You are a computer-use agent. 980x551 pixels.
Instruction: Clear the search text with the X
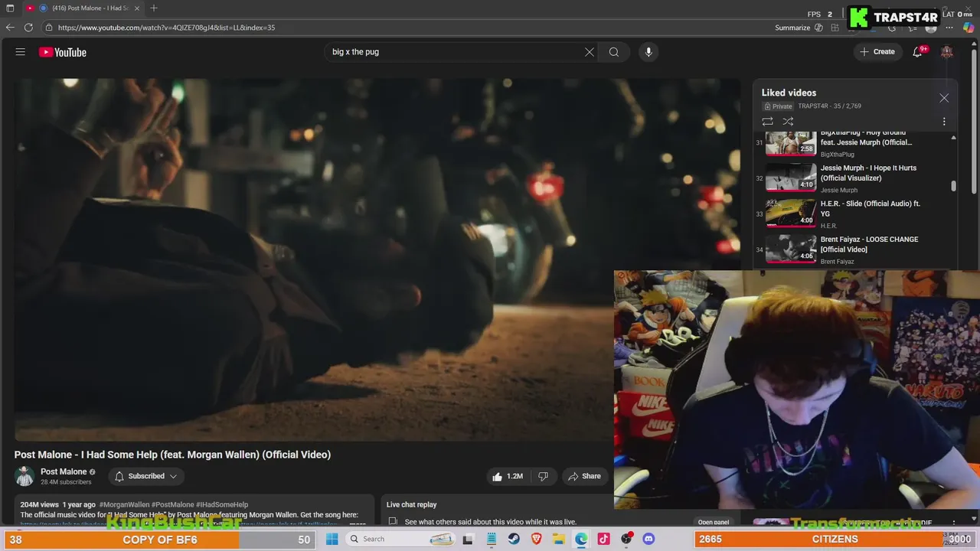pyautogui.click(x=590, y=52)
